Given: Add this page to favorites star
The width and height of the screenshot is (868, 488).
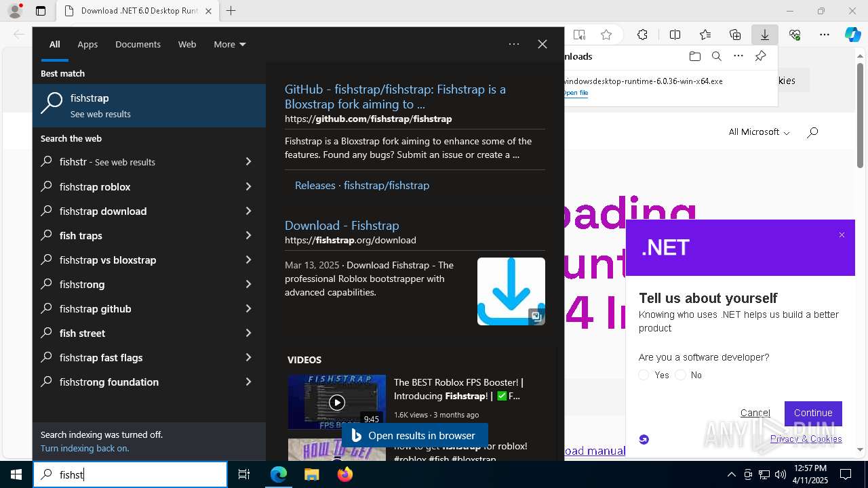Looking at the screenshot, I should [606, 35].
